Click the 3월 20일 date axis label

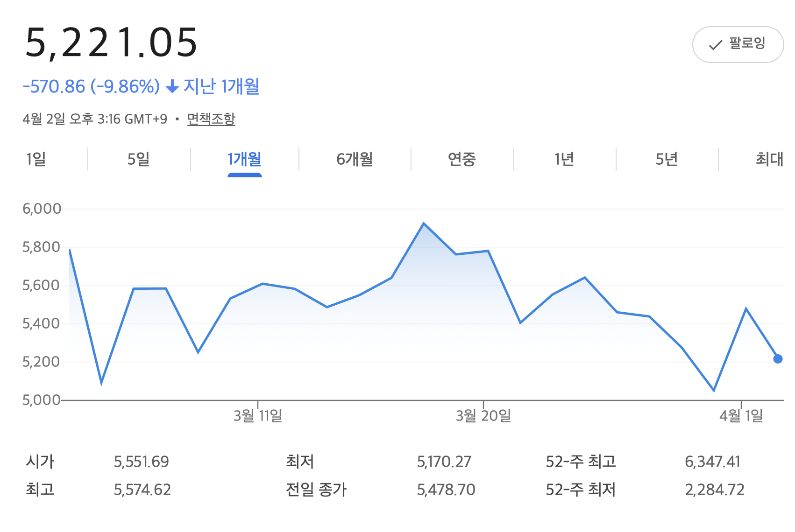483,415
